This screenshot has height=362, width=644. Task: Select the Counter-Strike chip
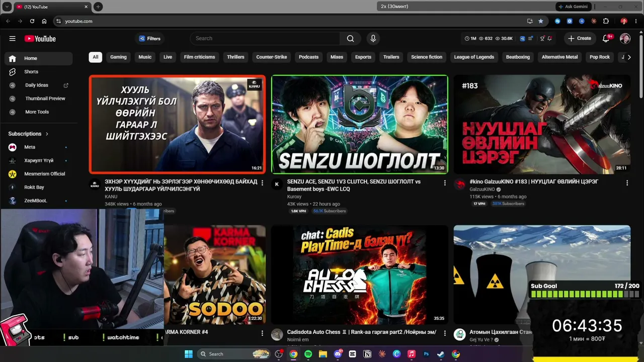[272, 57]
